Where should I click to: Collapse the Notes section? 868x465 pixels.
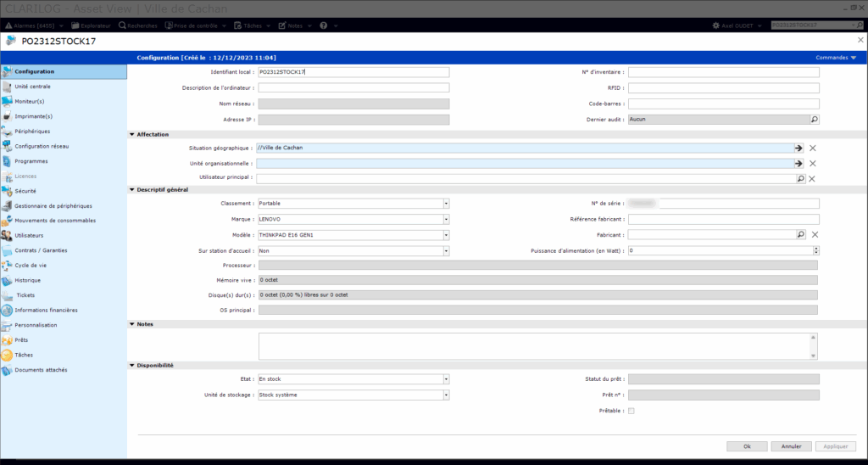[131, 323]
